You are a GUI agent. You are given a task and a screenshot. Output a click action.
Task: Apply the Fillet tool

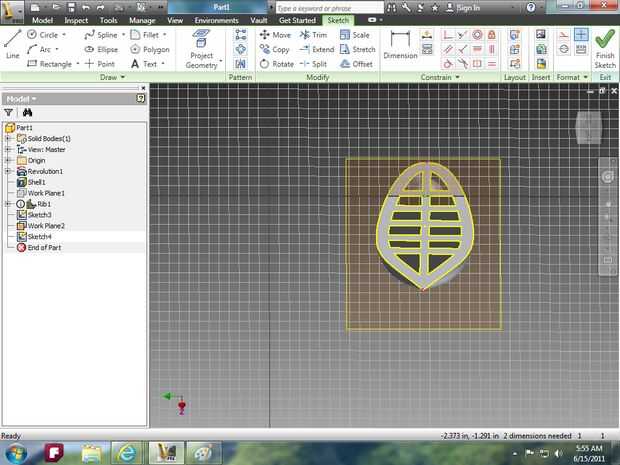145,35
